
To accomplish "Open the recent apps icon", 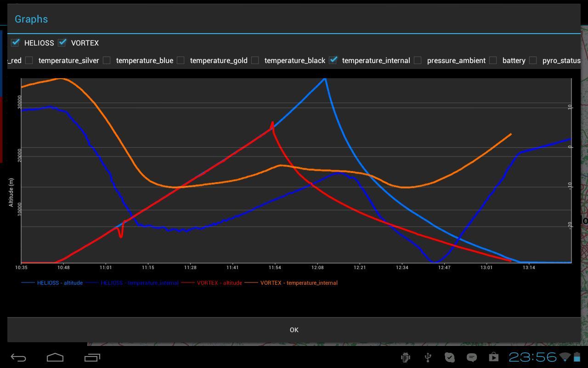I will point(92,357).
